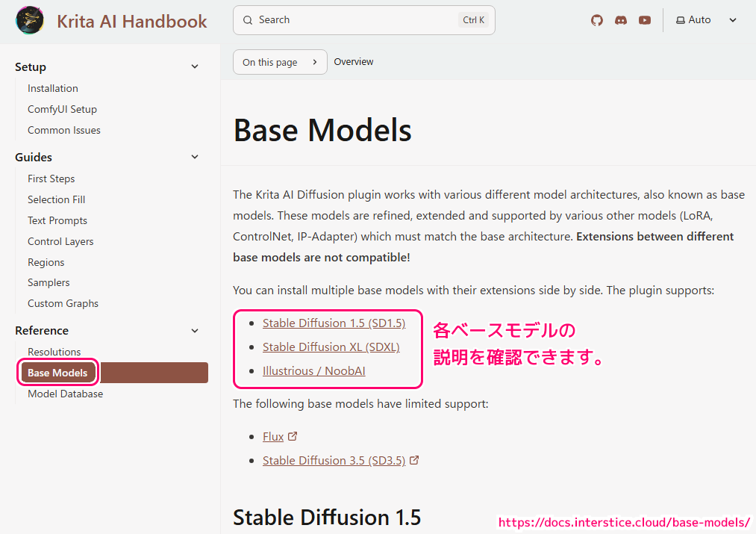756x534 pixels.
Task: Open the First Steps guide
Action: point(51,178)
